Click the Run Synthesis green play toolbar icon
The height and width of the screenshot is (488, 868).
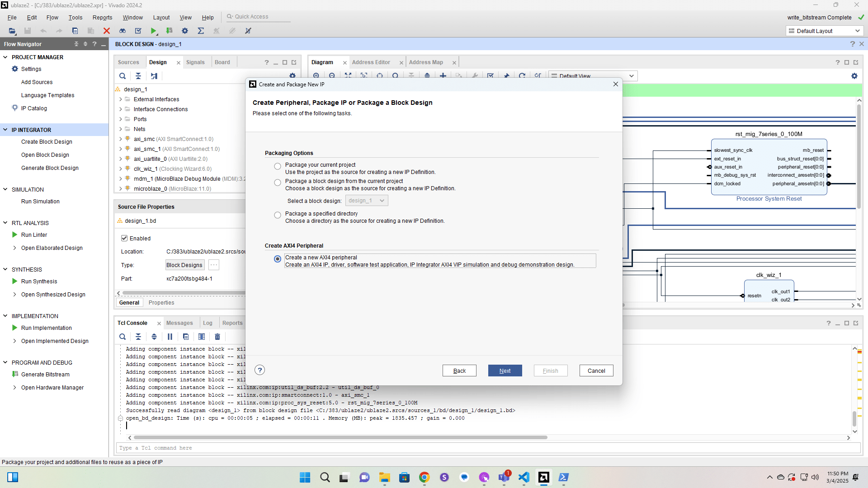(154, 31)
